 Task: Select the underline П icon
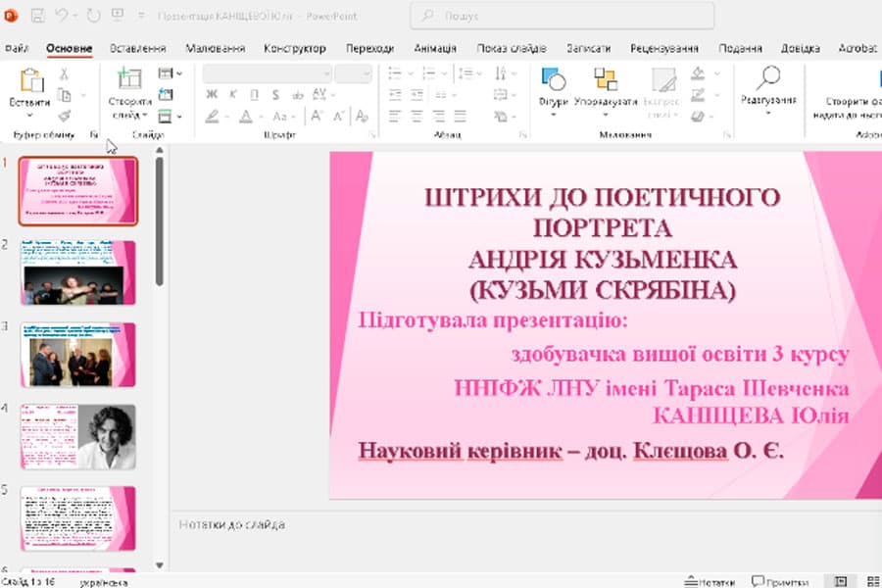tap(254, 95)
